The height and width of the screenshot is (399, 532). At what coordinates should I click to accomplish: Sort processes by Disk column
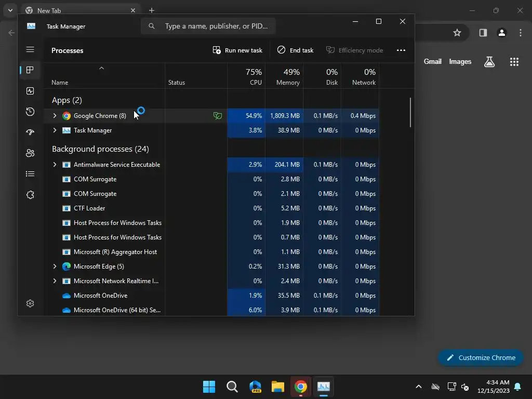(322, 77)
